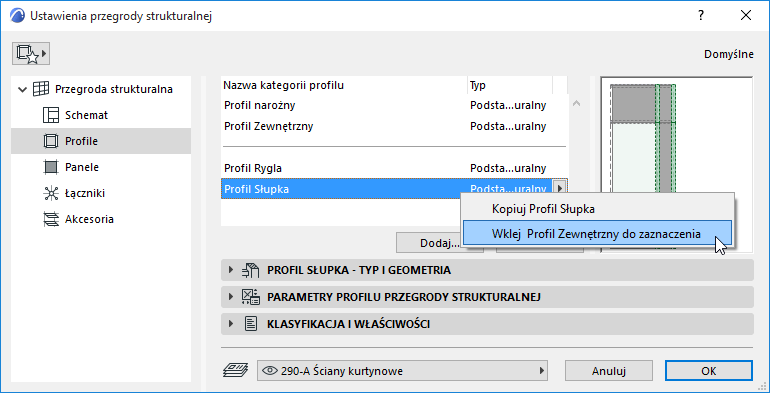Click the Panele panel icon

[51, 168]
